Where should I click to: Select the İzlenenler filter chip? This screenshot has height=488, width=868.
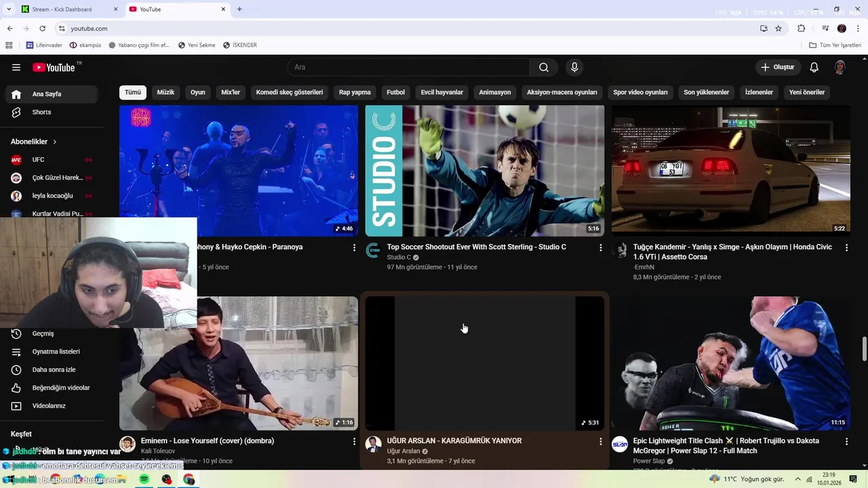[759, 92]
